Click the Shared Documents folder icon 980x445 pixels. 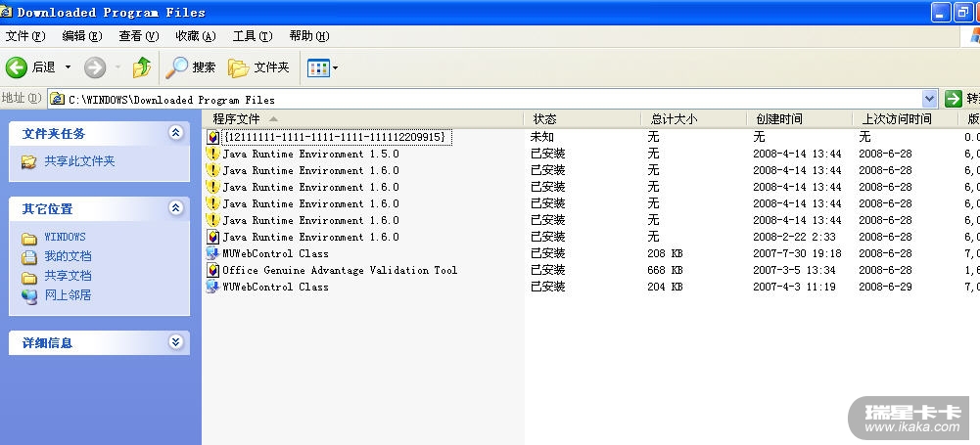(28, 277)
